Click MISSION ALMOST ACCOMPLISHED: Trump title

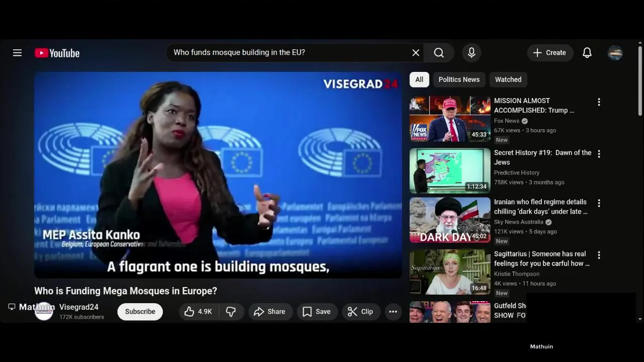tap(534, 106)
